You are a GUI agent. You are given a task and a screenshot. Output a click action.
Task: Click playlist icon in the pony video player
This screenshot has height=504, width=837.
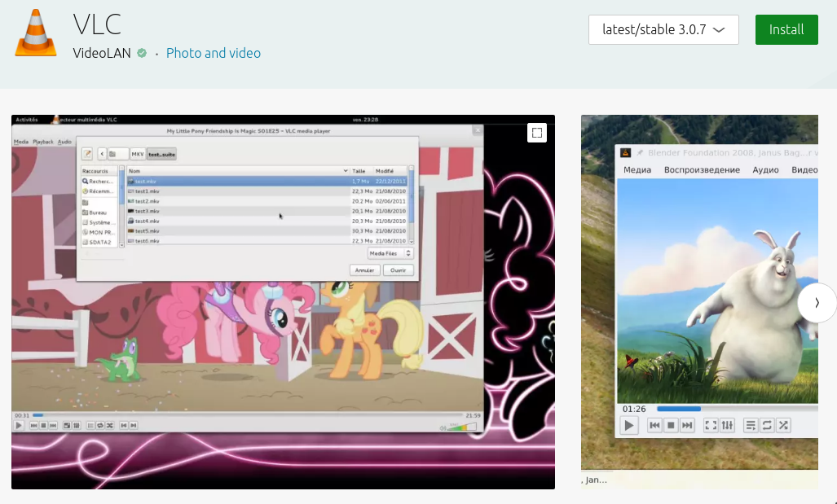point(90,425)
